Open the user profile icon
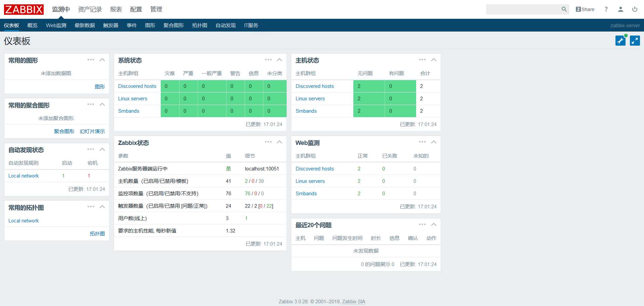This screenshot has height=306, width=644. tap(621, 9)
